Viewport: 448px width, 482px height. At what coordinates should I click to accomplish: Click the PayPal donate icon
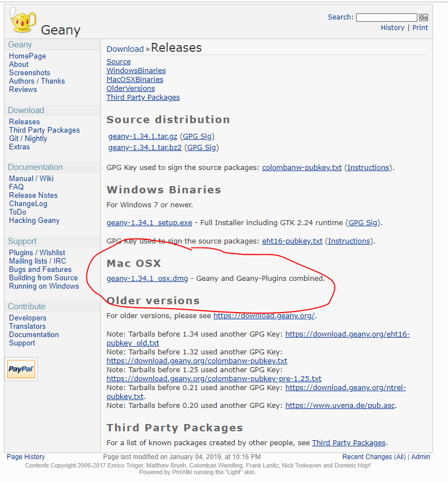point(21,369)
